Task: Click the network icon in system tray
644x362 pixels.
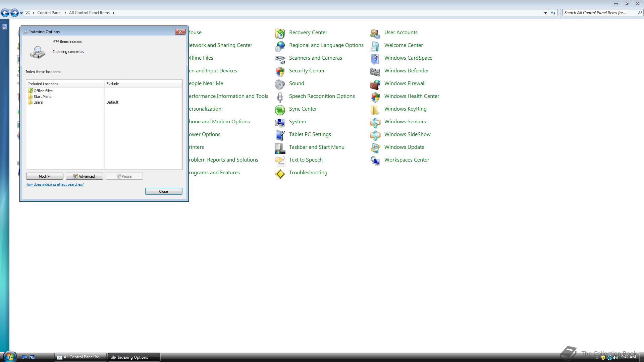Action: point(609,358)
